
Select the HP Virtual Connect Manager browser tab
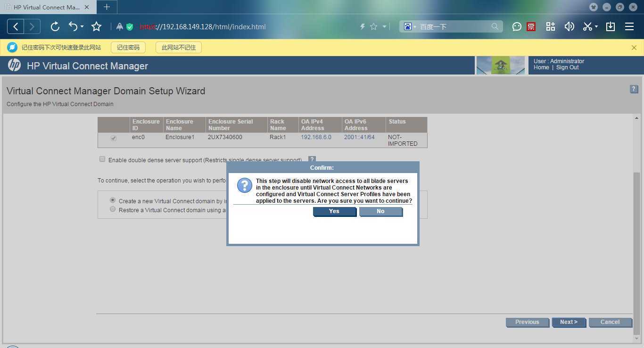tap(48, 7)
